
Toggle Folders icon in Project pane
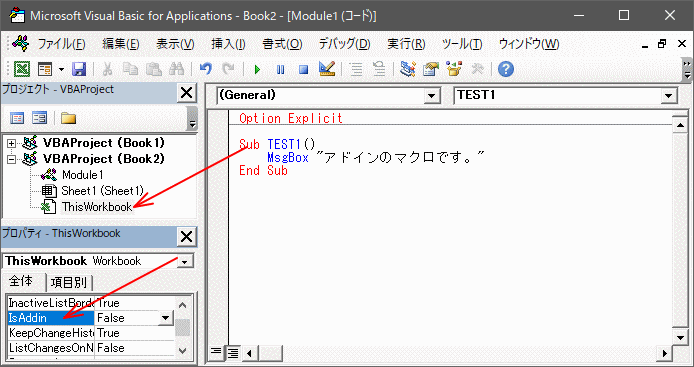pyautogui.click(x=68, y=118)
